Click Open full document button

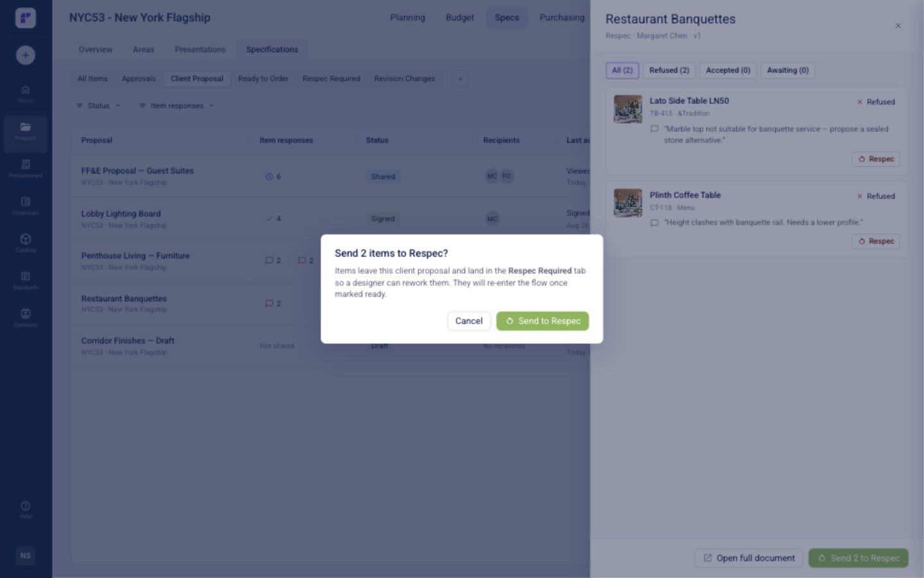click(x=749, y=558)
